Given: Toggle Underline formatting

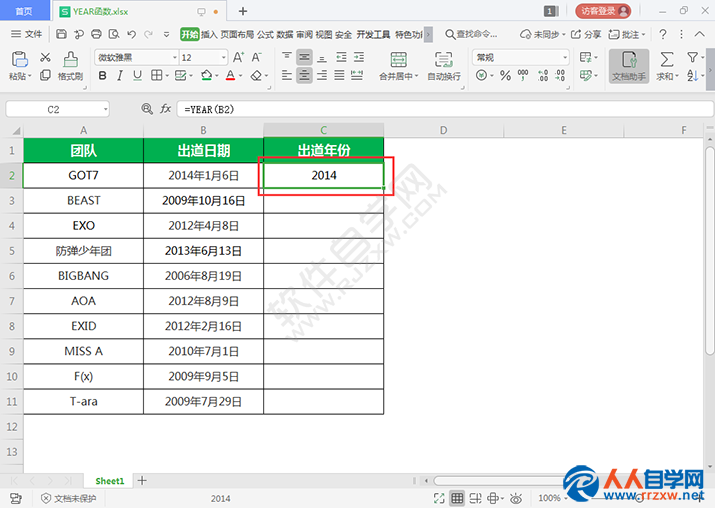Looking at the screenshot, I should tap(137, 75).
